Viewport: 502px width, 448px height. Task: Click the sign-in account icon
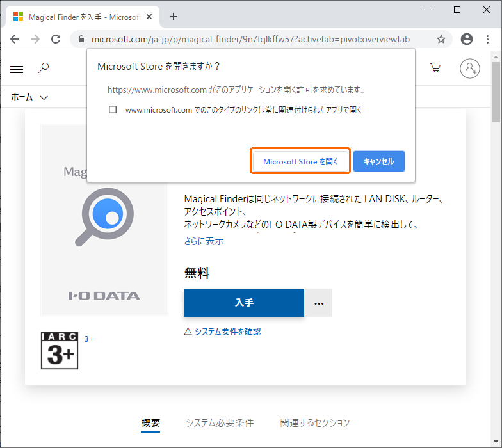click(470, 68)
